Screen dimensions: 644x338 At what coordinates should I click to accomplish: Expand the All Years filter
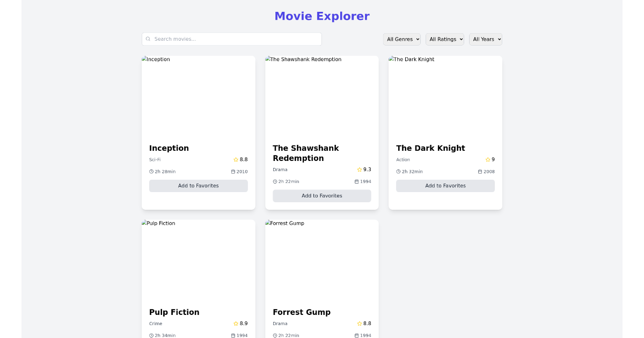pos(485,39)
